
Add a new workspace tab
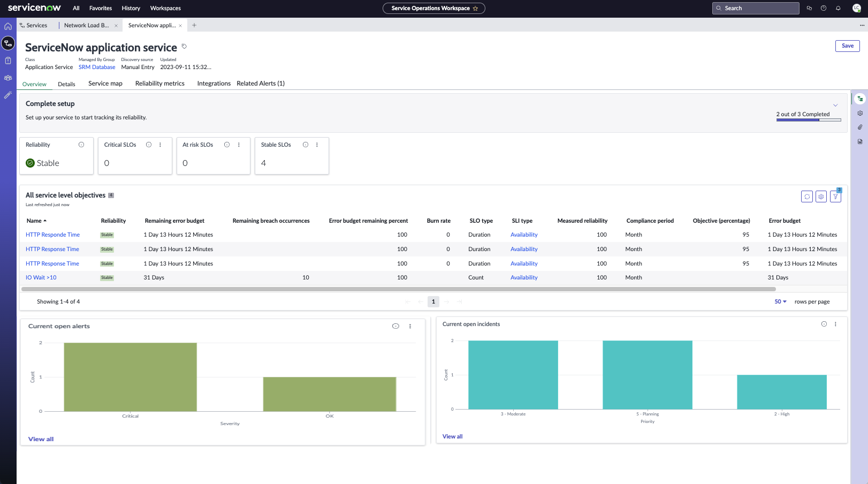click(194, 25)
